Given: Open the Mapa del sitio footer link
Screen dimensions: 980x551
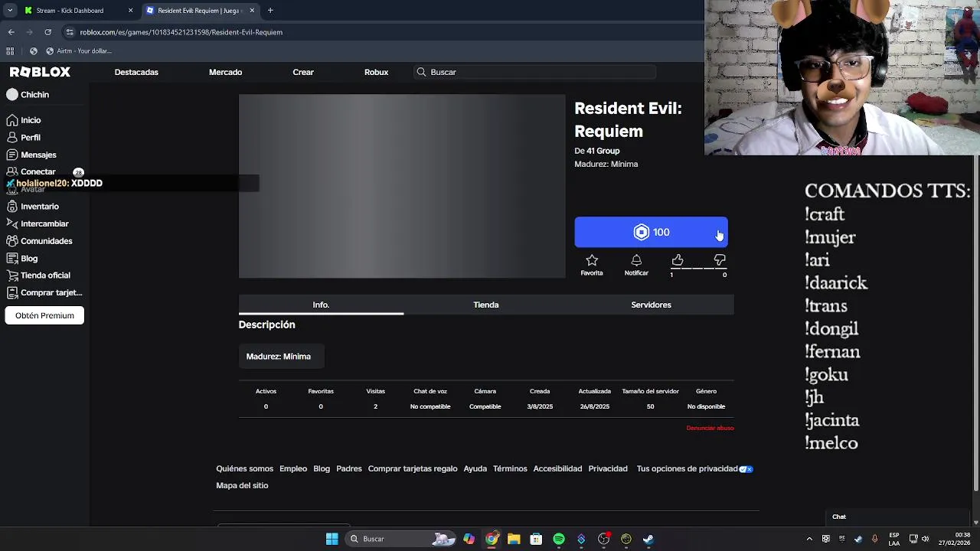Looking at the screenshot, I should point(242,485).
